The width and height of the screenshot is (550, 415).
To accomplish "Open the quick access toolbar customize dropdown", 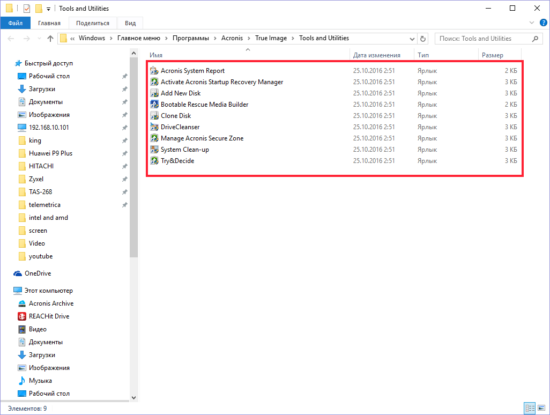I will 48,9.
